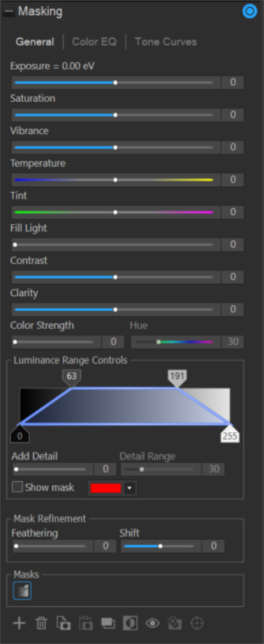The image size is (264, 644).
Task: Click the Temperature slider track
Action: [x=113, y=180]
